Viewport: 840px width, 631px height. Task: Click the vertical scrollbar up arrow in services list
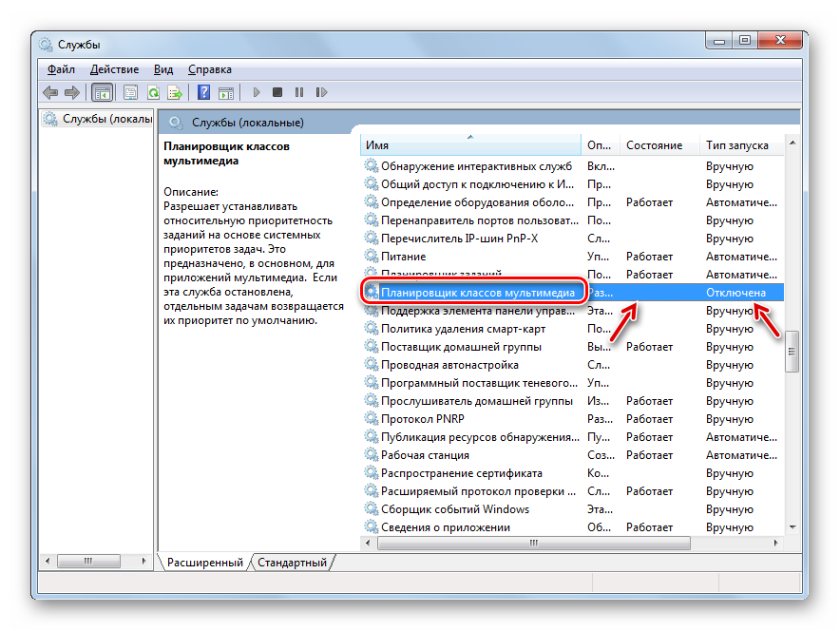tap(792, 143)
